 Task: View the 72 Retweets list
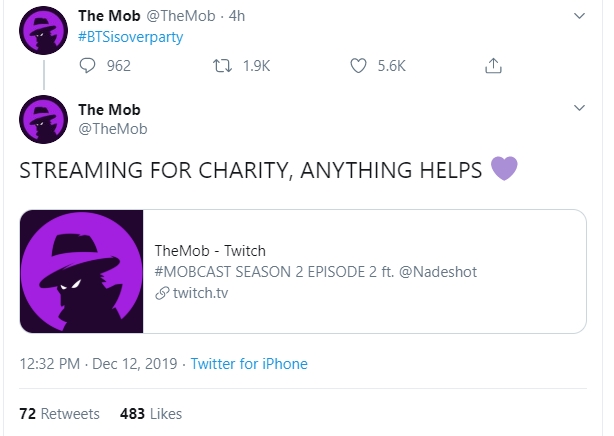(x=60, y=413)
